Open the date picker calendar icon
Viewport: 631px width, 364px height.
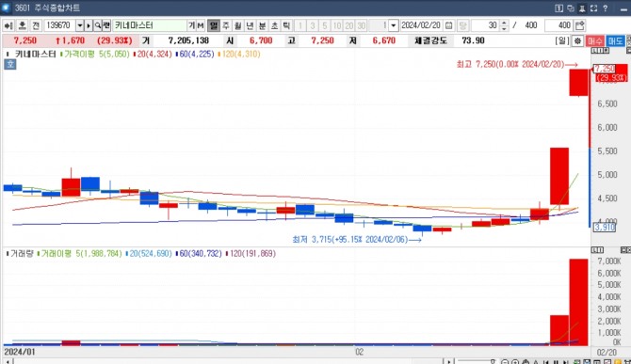pos(449,25)
